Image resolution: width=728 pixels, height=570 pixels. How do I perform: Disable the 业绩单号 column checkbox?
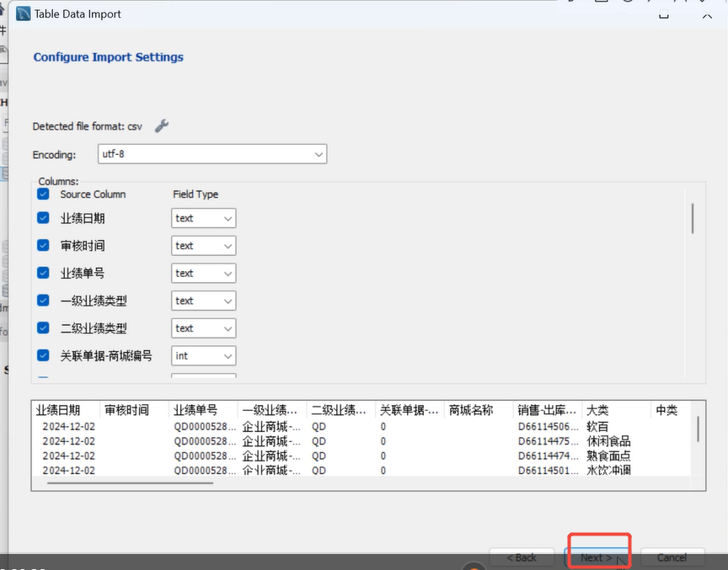tap(44, 273)
